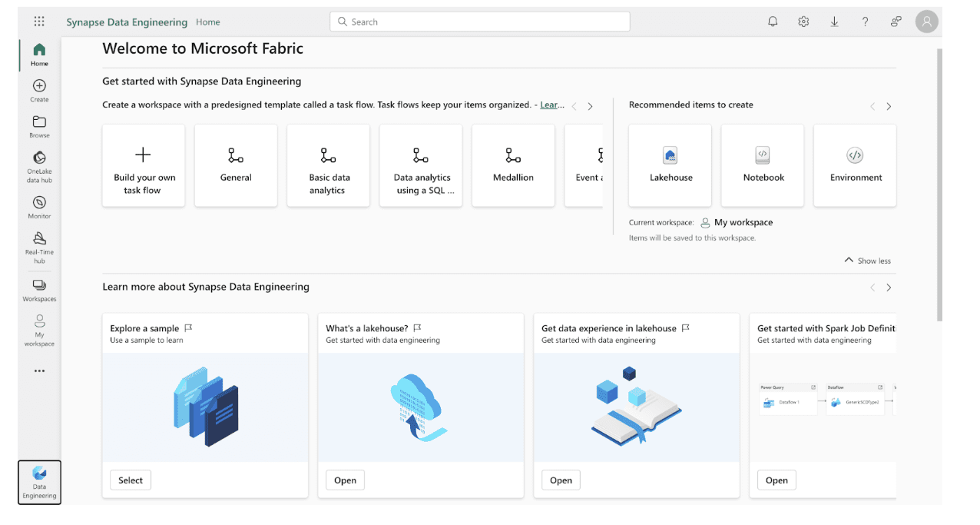Go to Browse in the sidebar
Image resolution: width=980 pixels, height=525 pixels.
(x=39, y=126)
